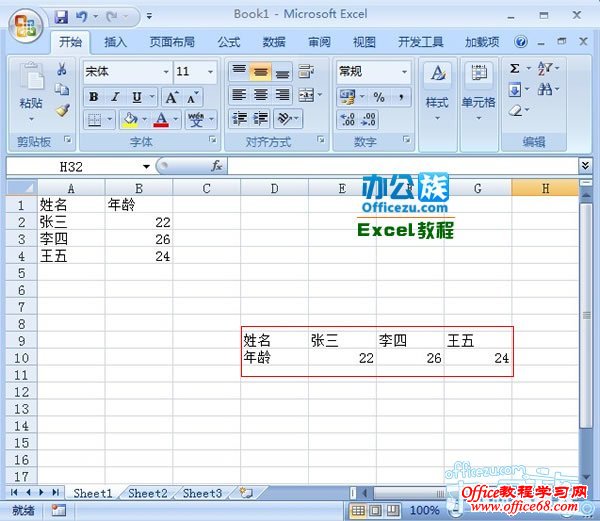Cut selection with the scissors icon
Screen dimensions: 600x521
tap(62, 69)
